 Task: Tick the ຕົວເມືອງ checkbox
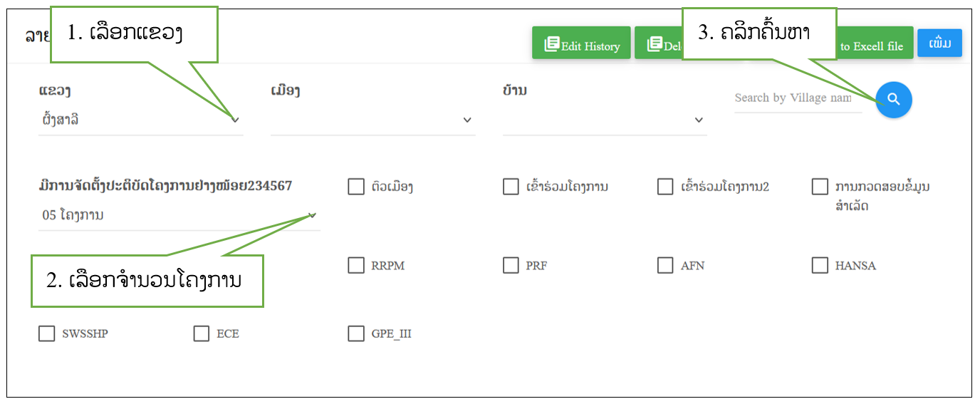[356, 187]
